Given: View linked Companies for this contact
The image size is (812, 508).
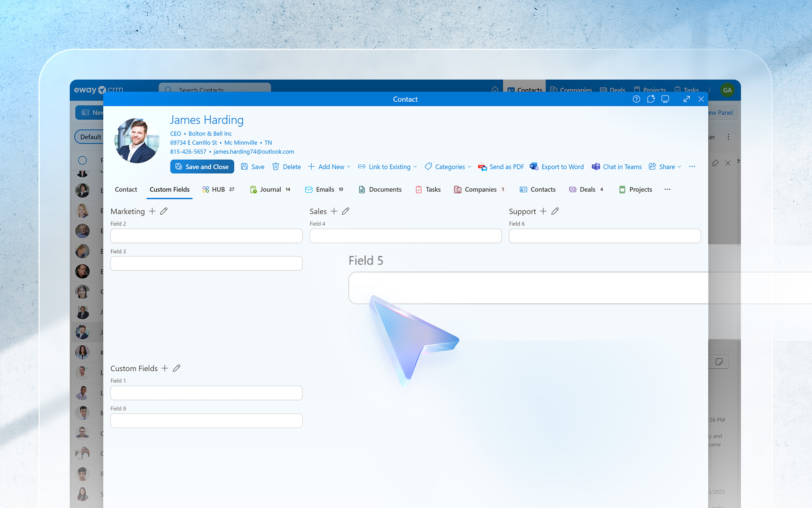Looking at the screenshot, I should click(480, 189).
